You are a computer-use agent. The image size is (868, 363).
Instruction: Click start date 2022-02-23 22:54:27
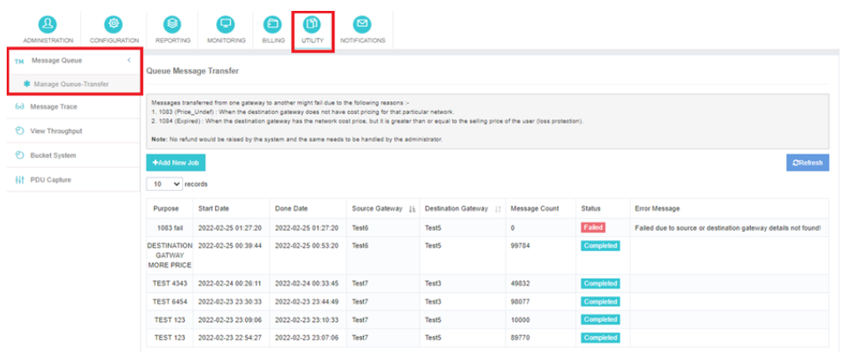pyautogui.click(x=230, y=338)
